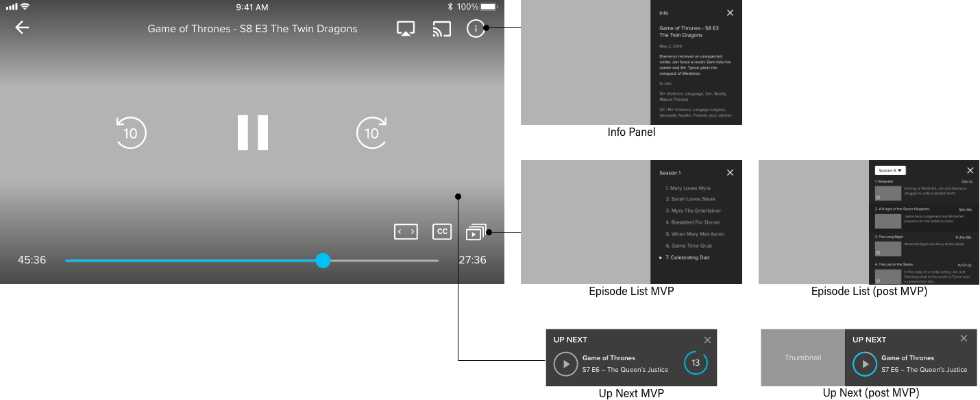Go back with the arrow icon

[22, 27]
